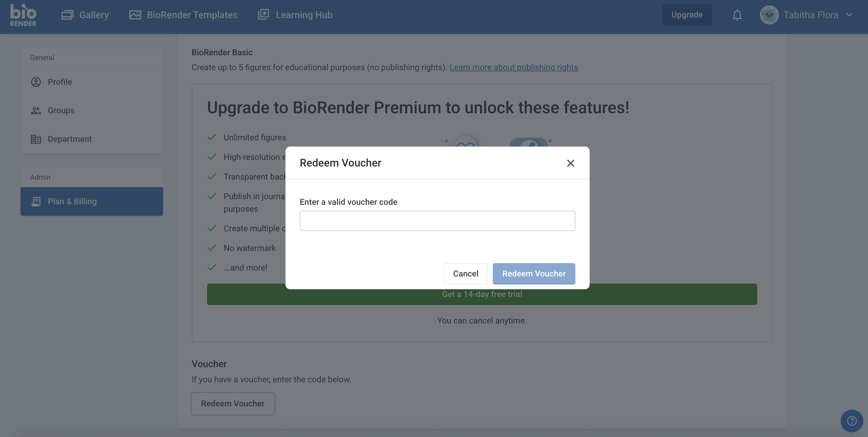This screenshot has height=437, width=868.
Task: Click the BioRender logo
Action: click(23, 15)
